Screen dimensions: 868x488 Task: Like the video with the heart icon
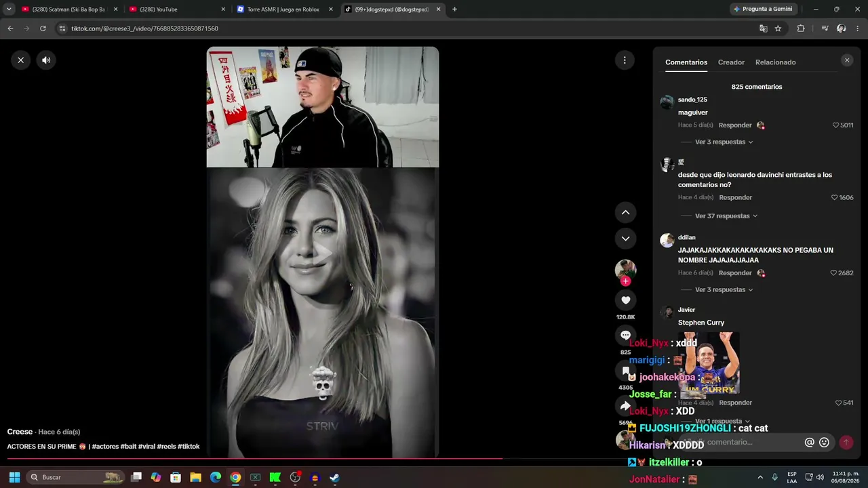[625, 300]
